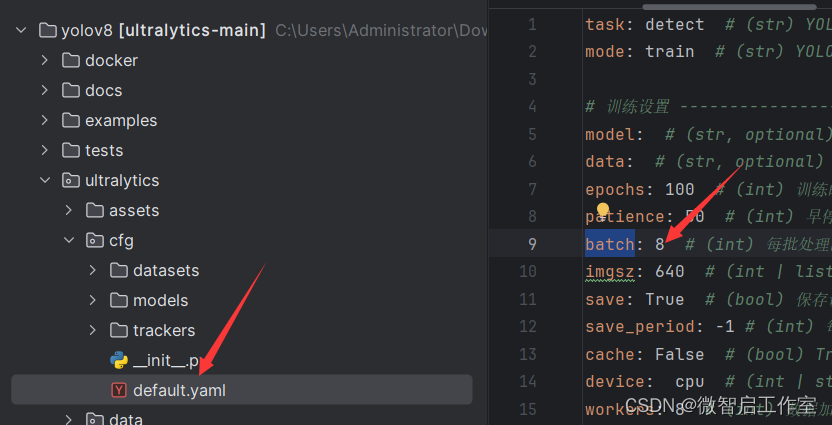Expand the docs folder
832x425 pixels.
[x=45, y=90]
